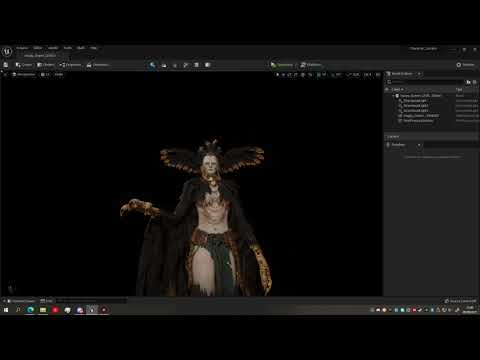This screenshot has width=480, height=360.
Task: Open the viewport hamburger options menu
Action: pos(5,74)
